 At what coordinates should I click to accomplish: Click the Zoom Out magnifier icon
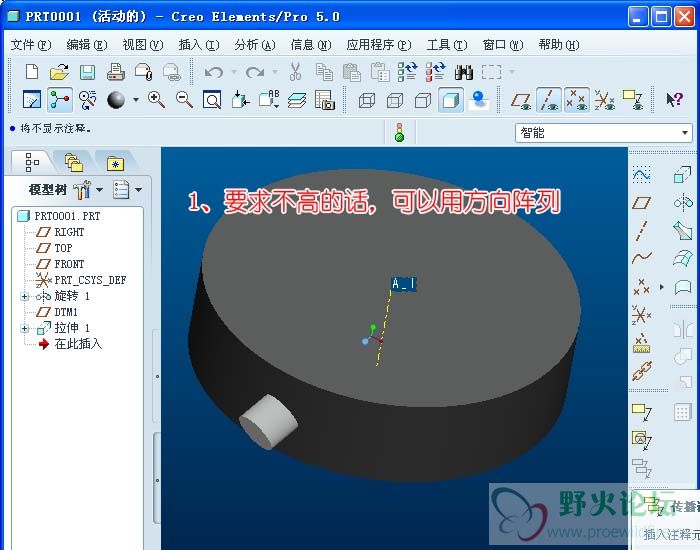pyautogui.click(x=184, y=100)
